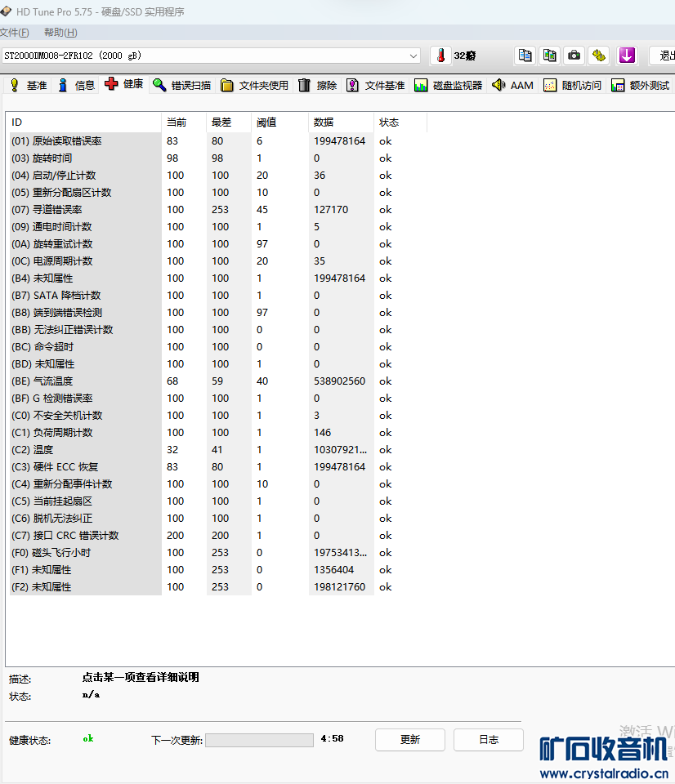This screenshot has width=675, height=784.
Task: Select row (BB) 无法纠正错误计数
Action: click(217, 329)
